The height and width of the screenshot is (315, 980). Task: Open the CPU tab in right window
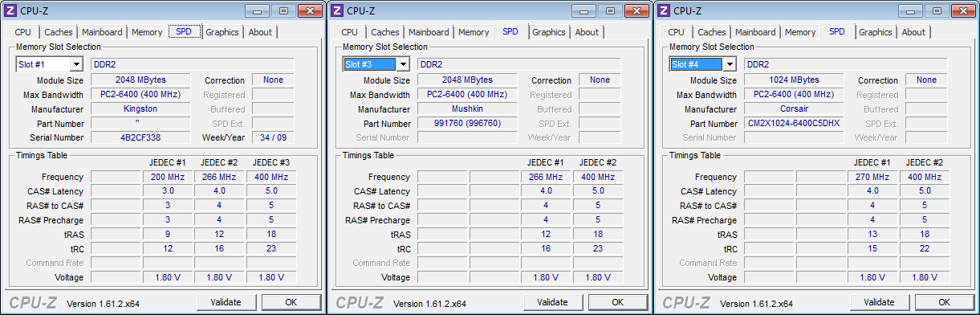point(676,32)
